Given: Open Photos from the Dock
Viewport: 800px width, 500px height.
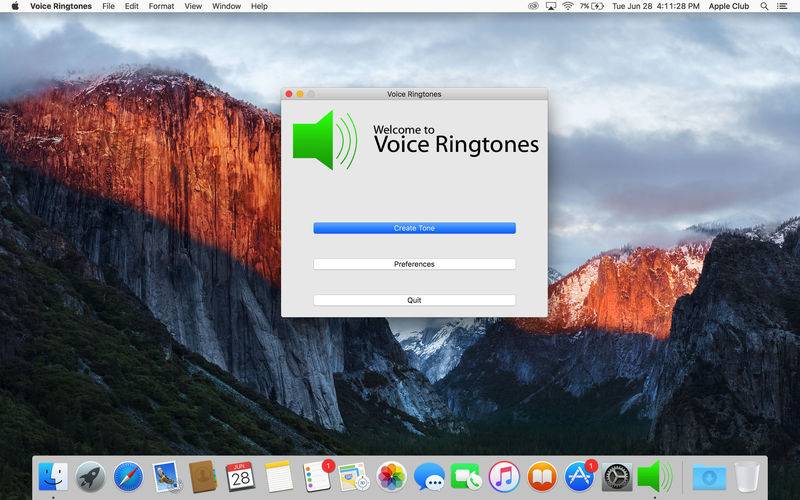Looking at the screenshot, I should coord(391,477).
